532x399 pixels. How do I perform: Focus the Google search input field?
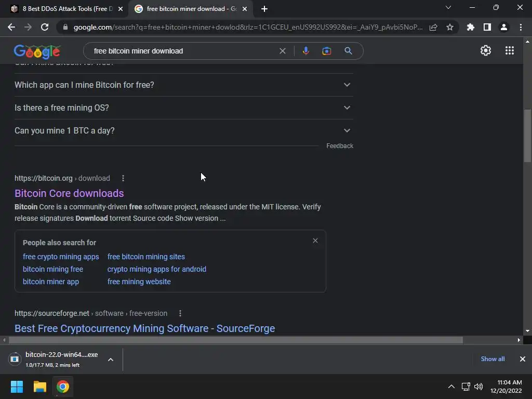pyautogui.click(x=183, y=51)
